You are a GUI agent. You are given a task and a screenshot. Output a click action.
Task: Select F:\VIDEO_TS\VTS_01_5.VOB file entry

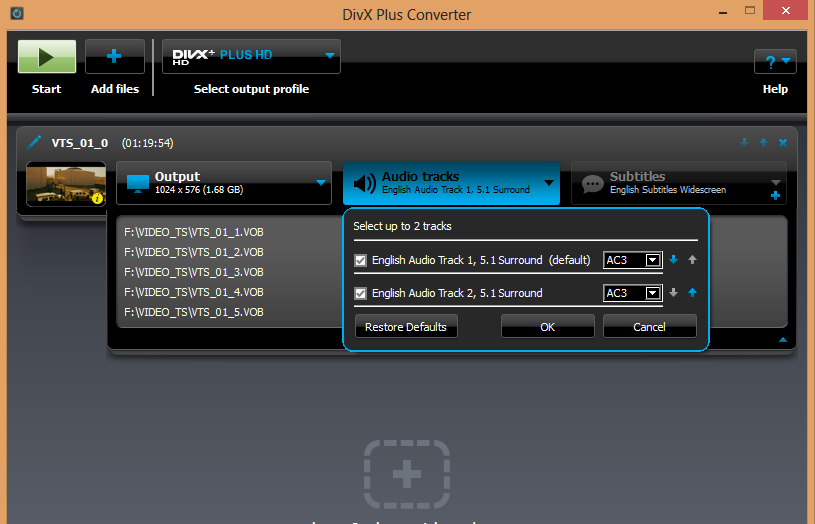[194, 312]
